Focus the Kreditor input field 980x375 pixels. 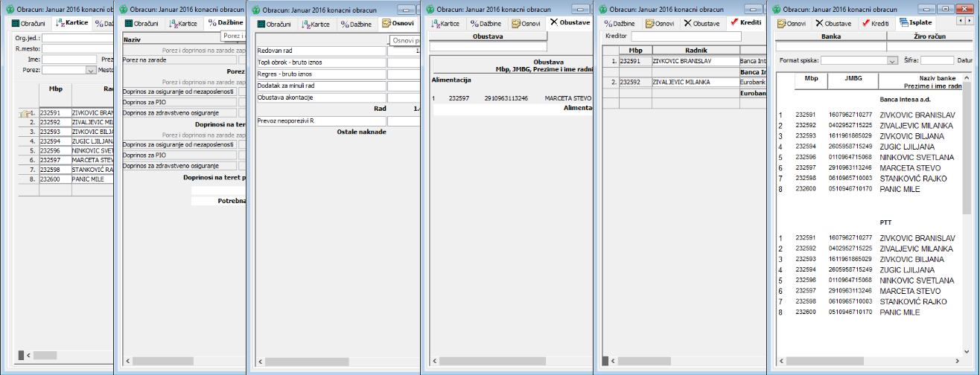tap(686, 36)
